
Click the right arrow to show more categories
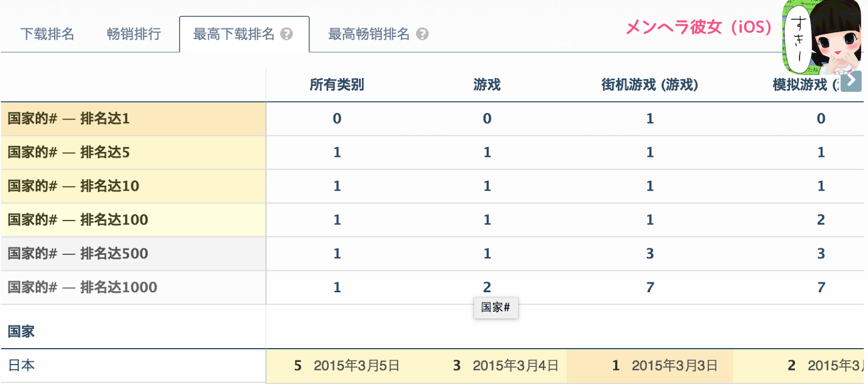pos(851,81)
